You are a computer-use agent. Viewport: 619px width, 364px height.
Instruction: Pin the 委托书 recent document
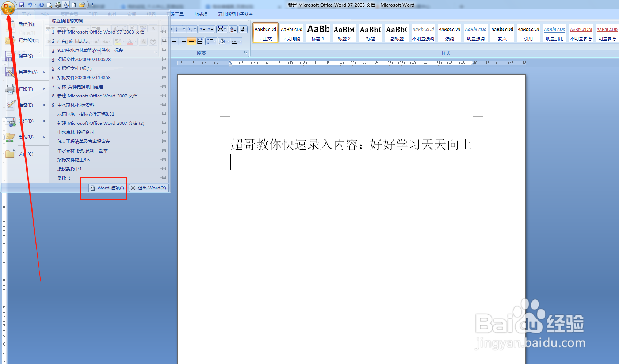(x=164, y=178)
